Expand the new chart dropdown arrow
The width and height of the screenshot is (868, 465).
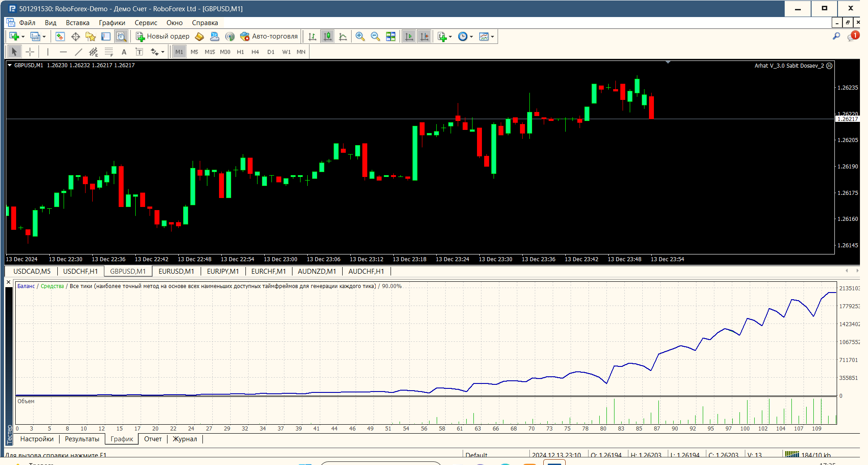pos(23,37)
